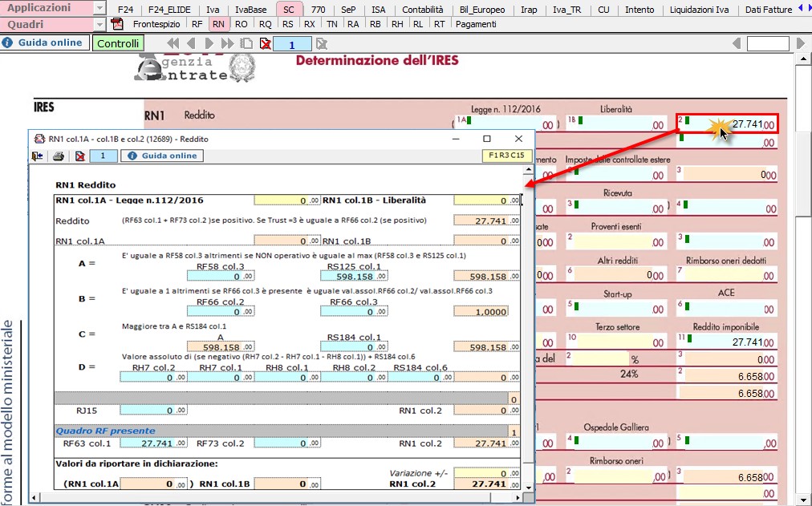Close the RN1 Reddito popup window

[518, 139]
